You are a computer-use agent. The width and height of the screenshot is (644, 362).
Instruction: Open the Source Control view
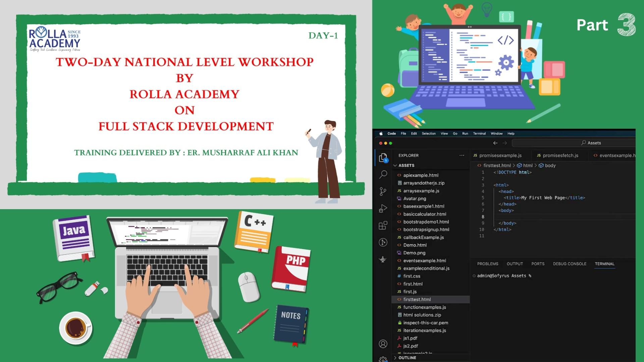click(383, 191)
